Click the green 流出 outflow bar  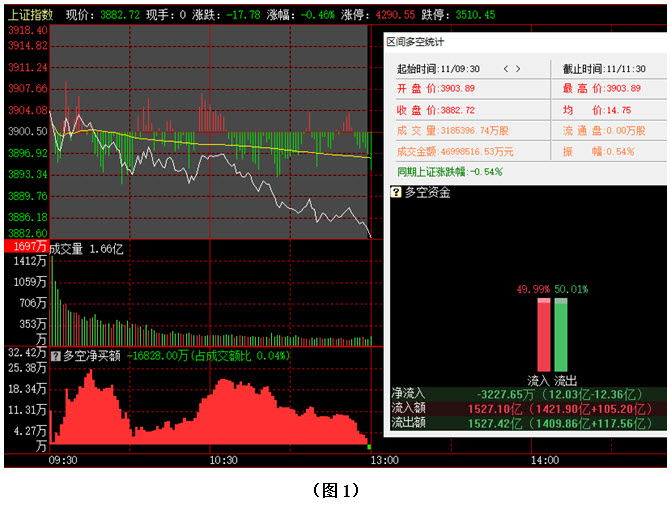tap(561, 335)
